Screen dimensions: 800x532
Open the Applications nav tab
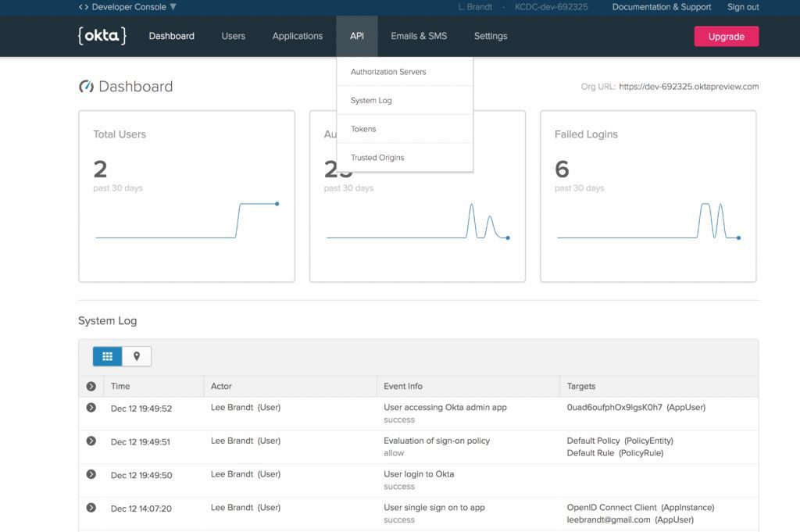click(x=298, y=36)
